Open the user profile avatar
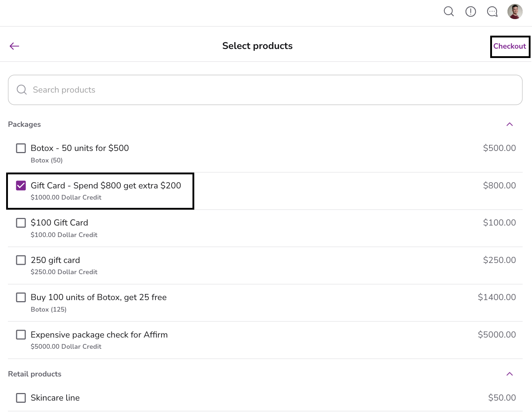532x415 pixels. 515,12
